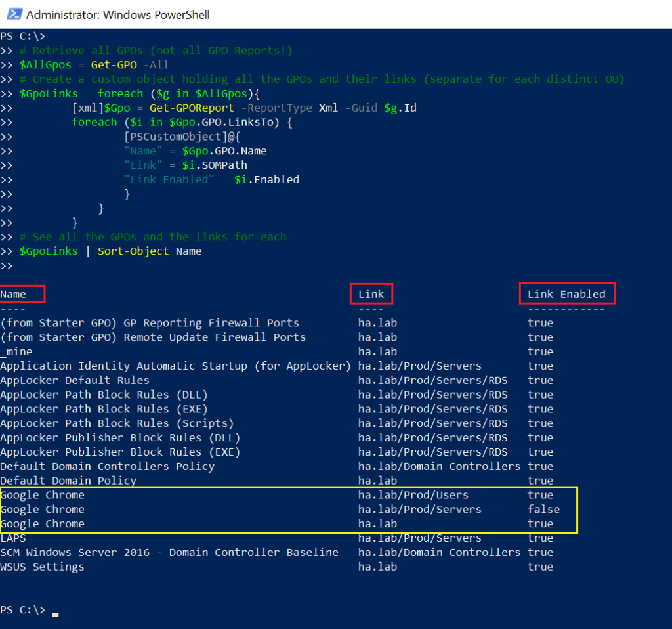The image size is (672, 629).
Task: Click the '$AllGpos' variable on the Get-GPO line
Action: [x=45, y=65]
